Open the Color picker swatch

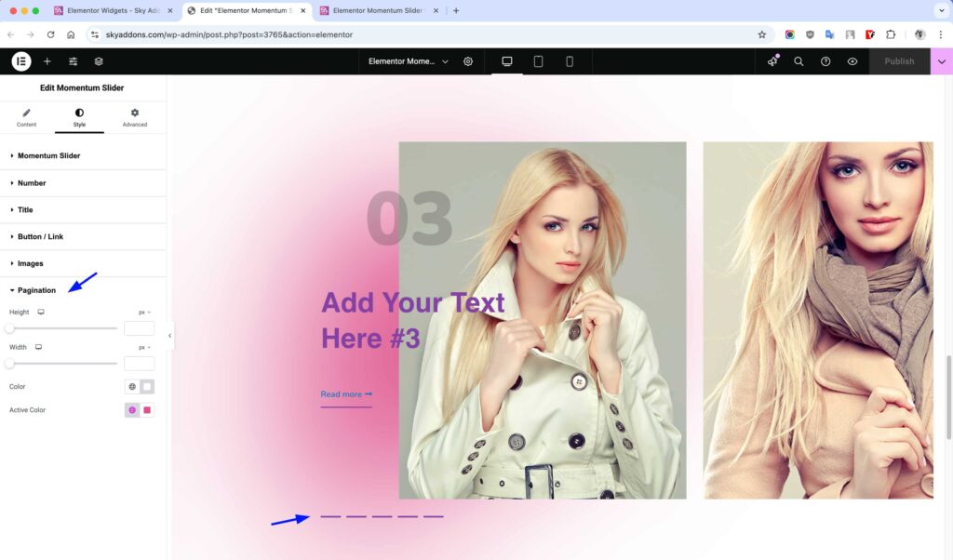(147, 386)
